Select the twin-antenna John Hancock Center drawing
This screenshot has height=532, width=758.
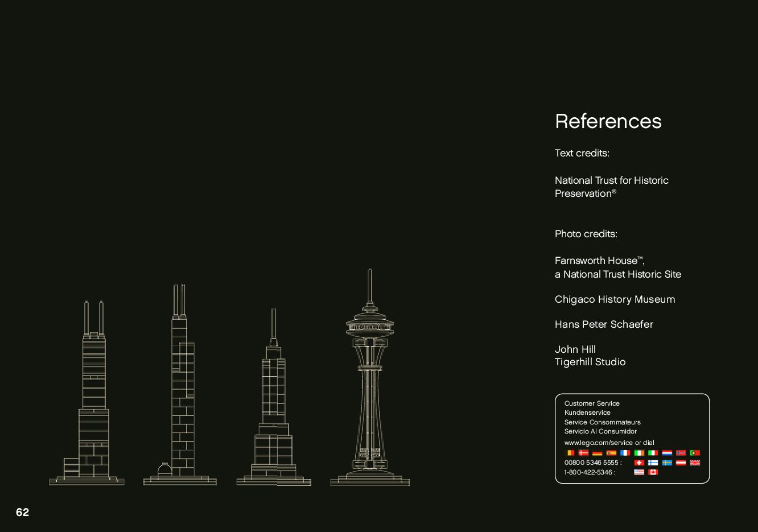pos(93,398)
